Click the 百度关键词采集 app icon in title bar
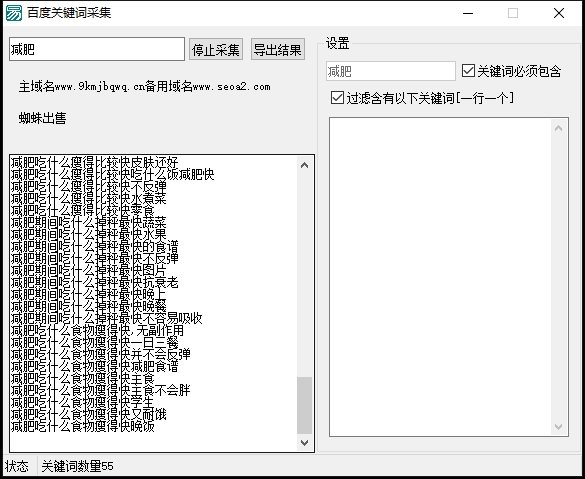Screen dimensions: 585x479 click(14, 13)
